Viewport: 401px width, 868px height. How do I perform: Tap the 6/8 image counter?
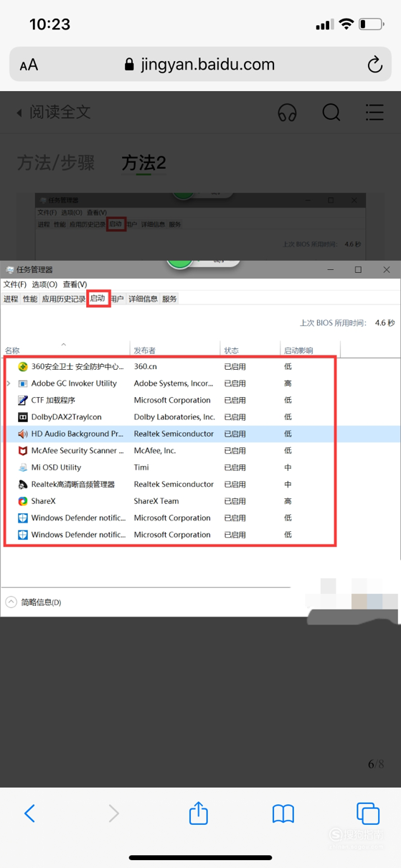click(x=376, y=764)
